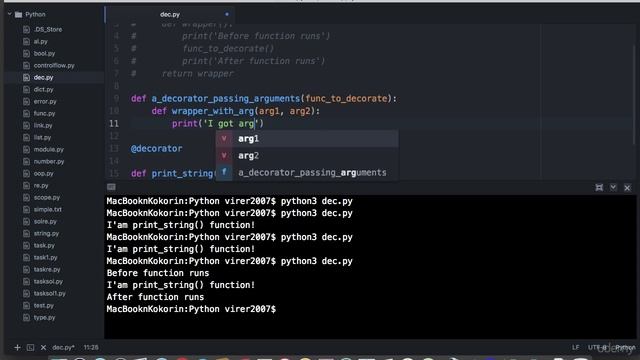Open taskre.py from the file tree
This screenshot has height=360, width=640.
click(x=47, y=269)
